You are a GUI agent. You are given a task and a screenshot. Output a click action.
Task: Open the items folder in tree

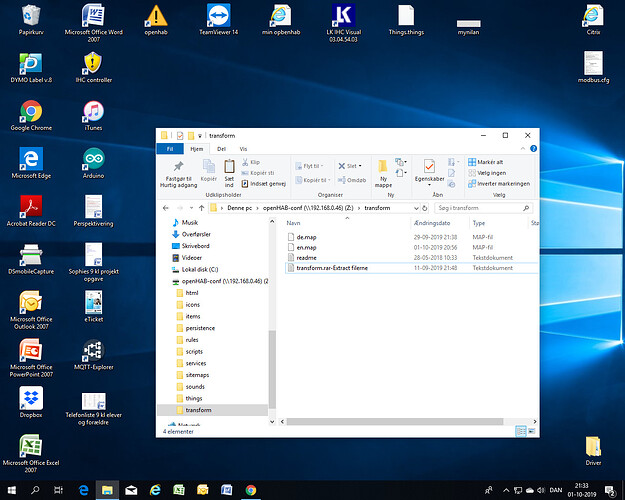pyautogui.click(x=193, y=316)
